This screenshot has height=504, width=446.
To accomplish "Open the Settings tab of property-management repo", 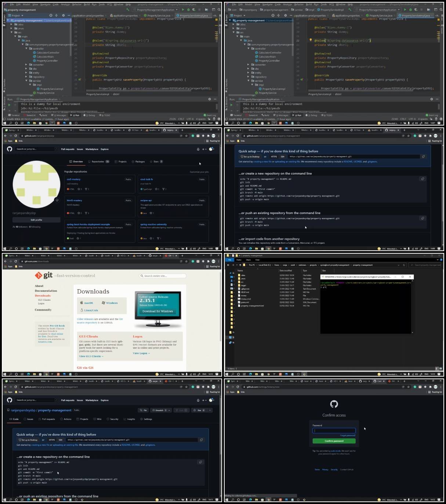I will tap(146, 419).
